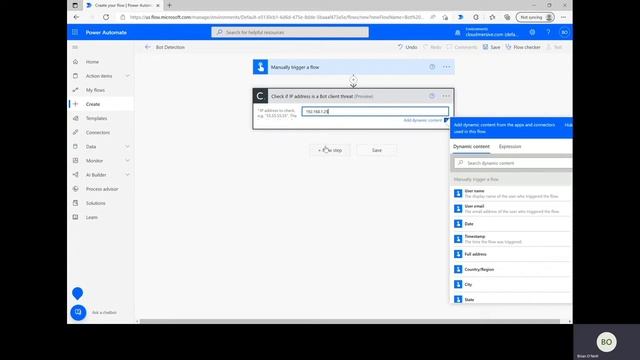
Task: Click the Templates icon in sidebar
Action: (x=76, y=118)
